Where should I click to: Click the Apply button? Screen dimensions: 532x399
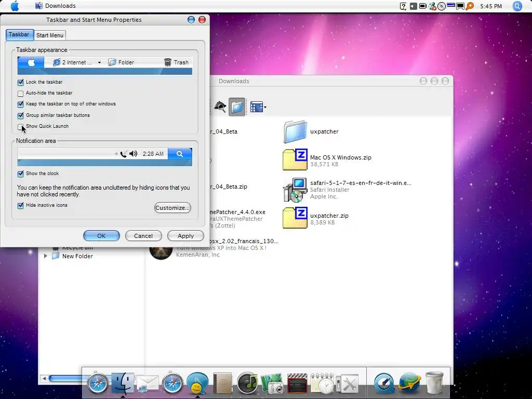click(x=185, y=236)
